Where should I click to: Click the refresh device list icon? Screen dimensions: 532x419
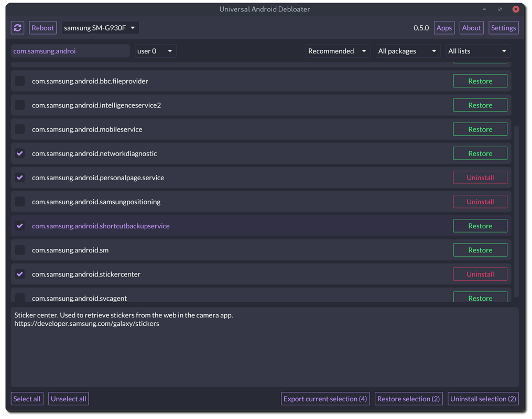point(18,28)
